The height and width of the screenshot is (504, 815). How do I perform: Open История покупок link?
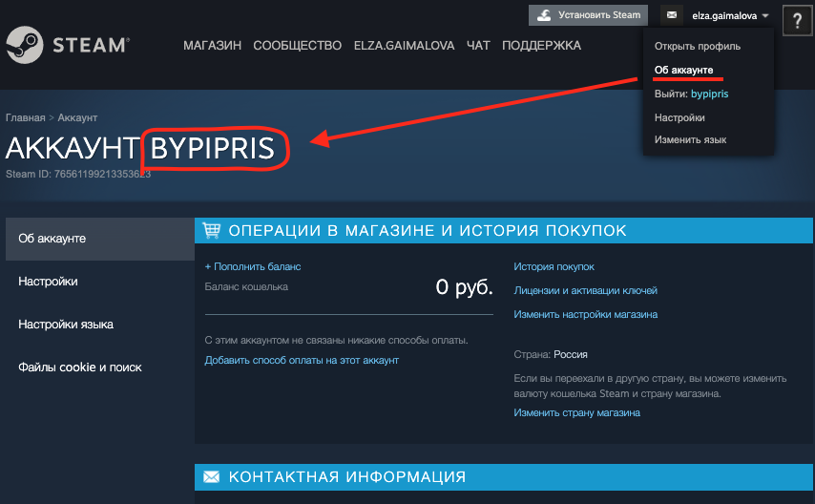pyautogui.click(x=554, y=267)
